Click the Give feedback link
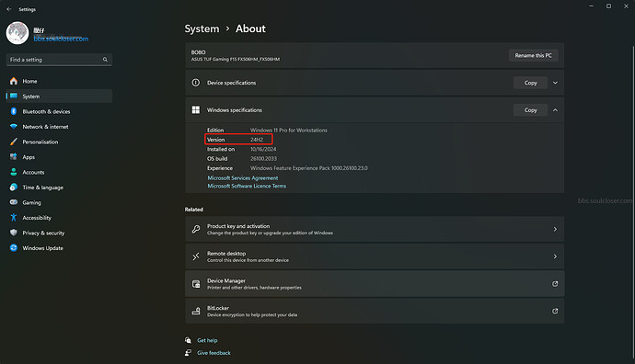Screen dimensions: 635x364 (x=214, y=353)
